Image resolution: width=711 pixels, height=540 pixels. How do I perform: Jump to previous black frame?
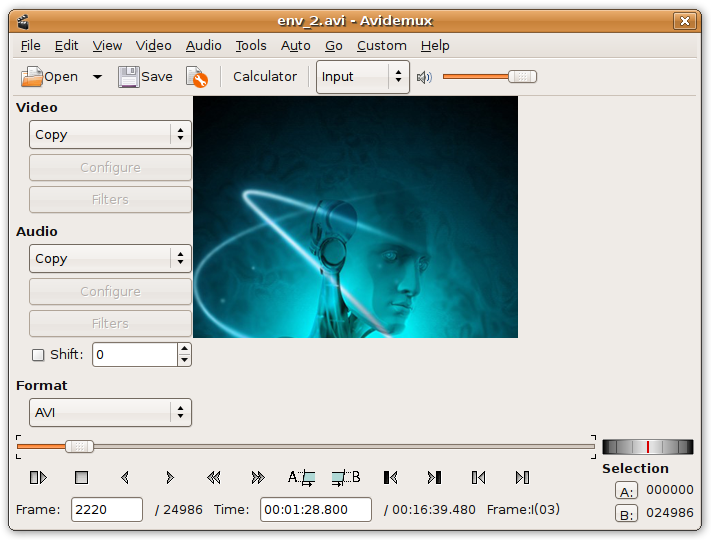point(390,477)
